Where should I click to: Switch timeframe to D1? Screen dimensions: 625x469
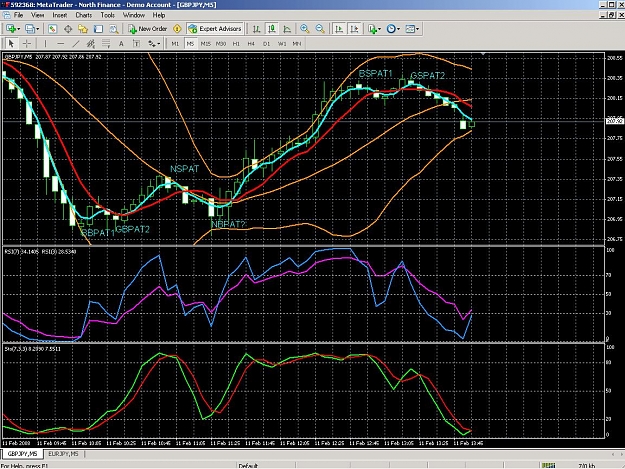click(x=266, y=43)
